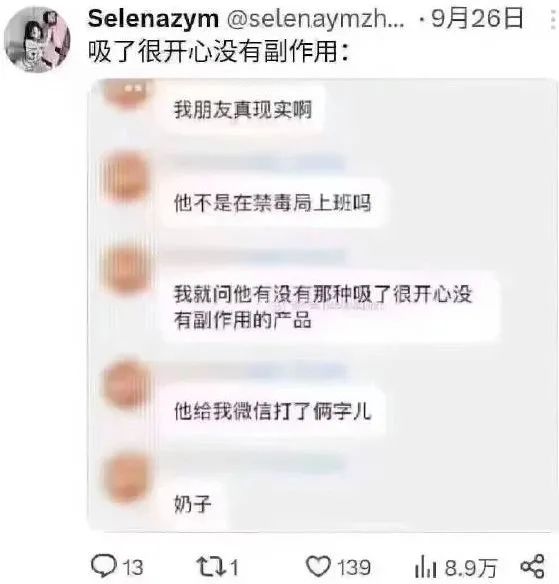
Task: Click the chat bubble 他不是在禁毒局上班吗
Action: click(273, 203)
